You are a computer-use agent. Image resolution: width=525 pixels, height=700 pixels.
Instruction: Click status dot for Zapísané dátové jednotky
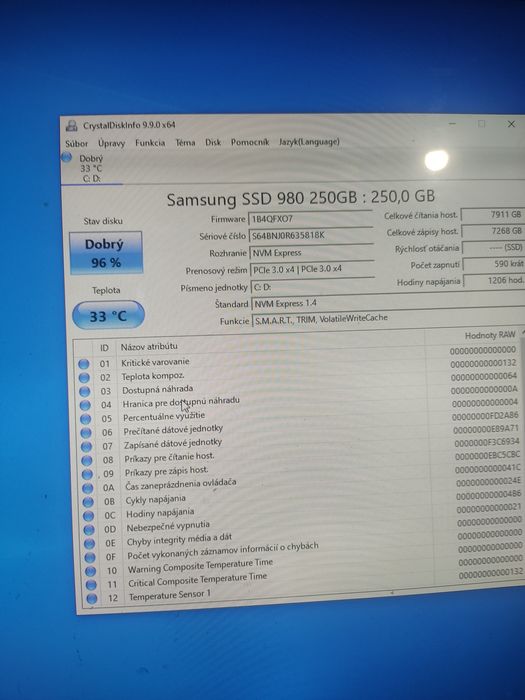tap(87, 447)
